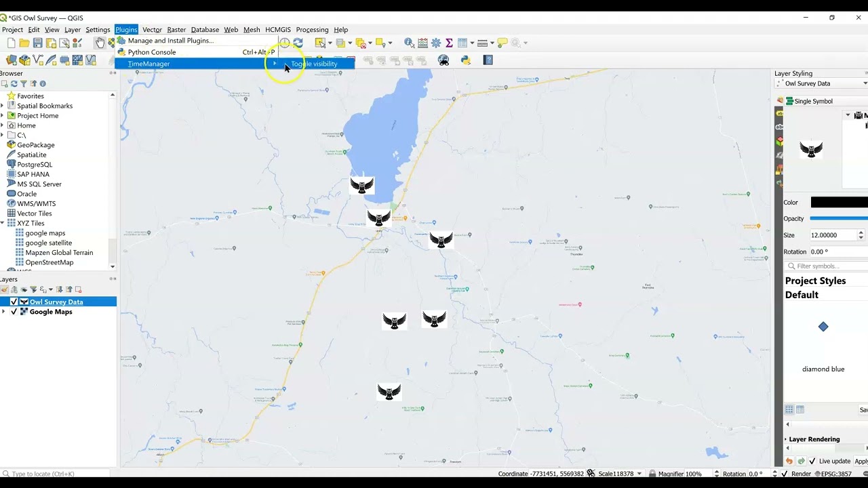This screenshot has width=868, height=488.
Task: Click Open Layer Styling paintbrush in Layers panel
Action: pyautogui.click(x=4, y=289)
